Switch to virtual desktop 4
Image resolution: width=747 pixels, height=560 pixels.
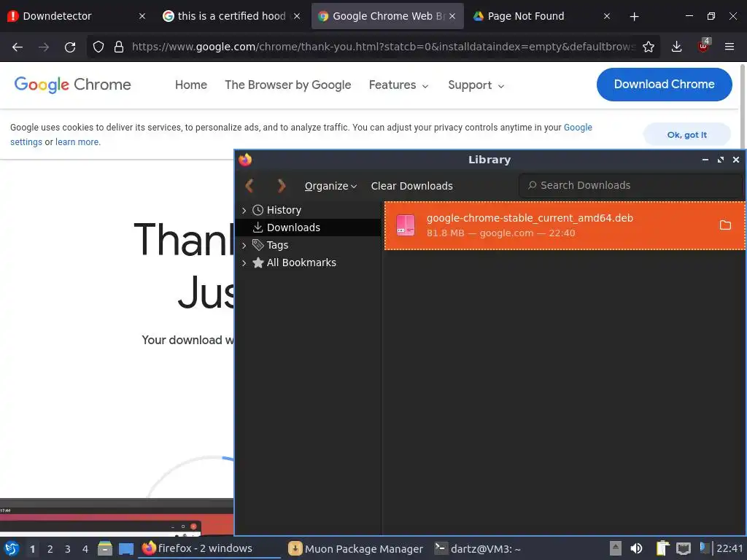[x=85, y=549]
